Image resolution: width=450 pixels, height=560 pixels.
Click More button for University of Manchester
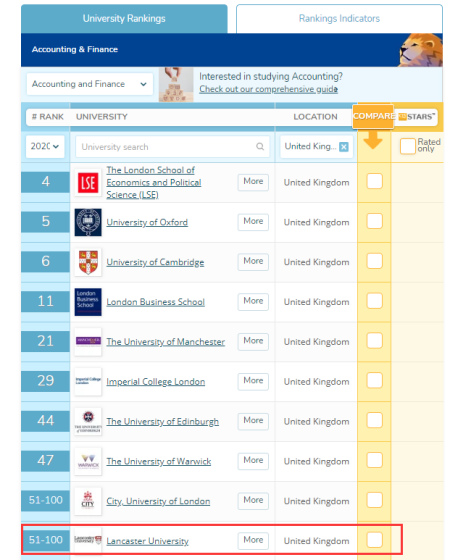253,341
